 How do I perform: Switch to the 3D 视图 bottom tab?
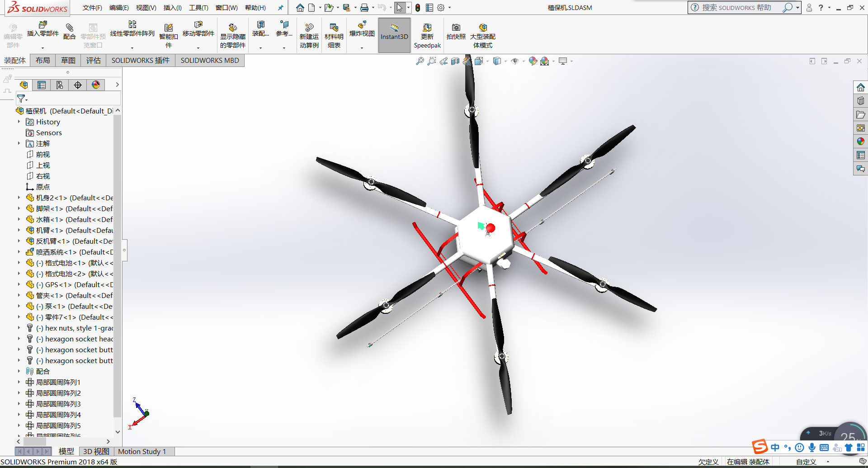96,451
